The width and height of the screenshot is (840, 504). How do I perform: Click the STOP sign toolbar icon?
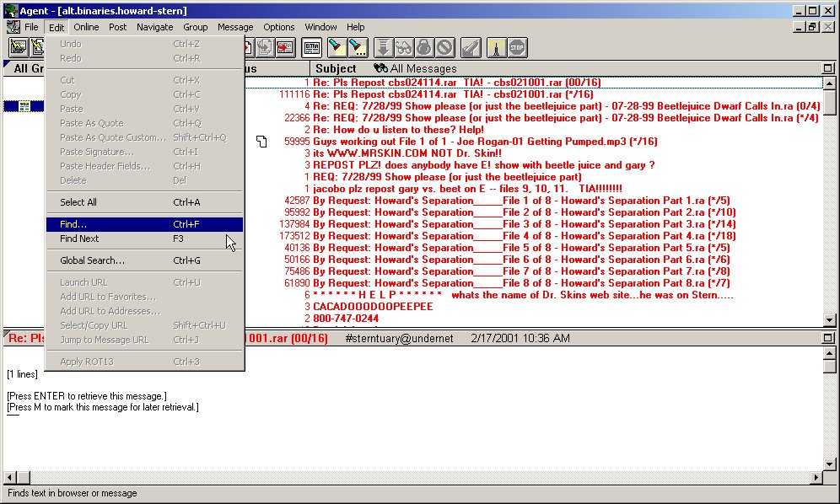point(517,48)
